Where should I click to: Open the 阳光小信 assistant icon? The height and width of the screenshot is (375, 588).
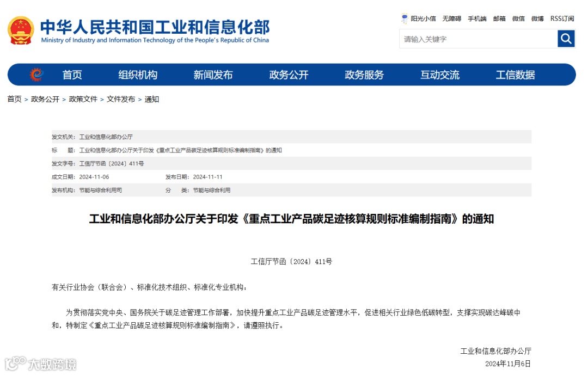404,19
